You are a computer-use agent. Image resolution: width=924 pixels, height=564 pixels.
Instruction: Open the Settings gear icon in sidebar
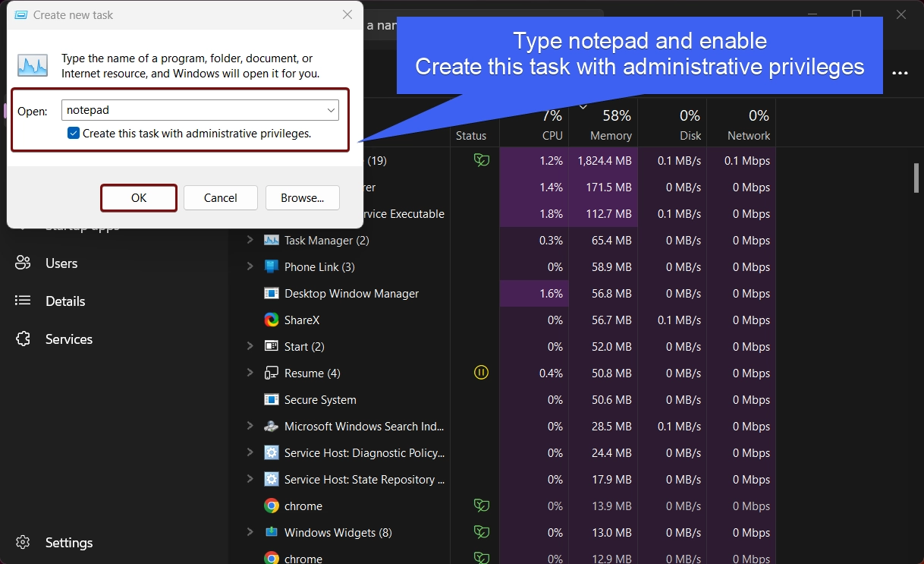coord(24,543)
